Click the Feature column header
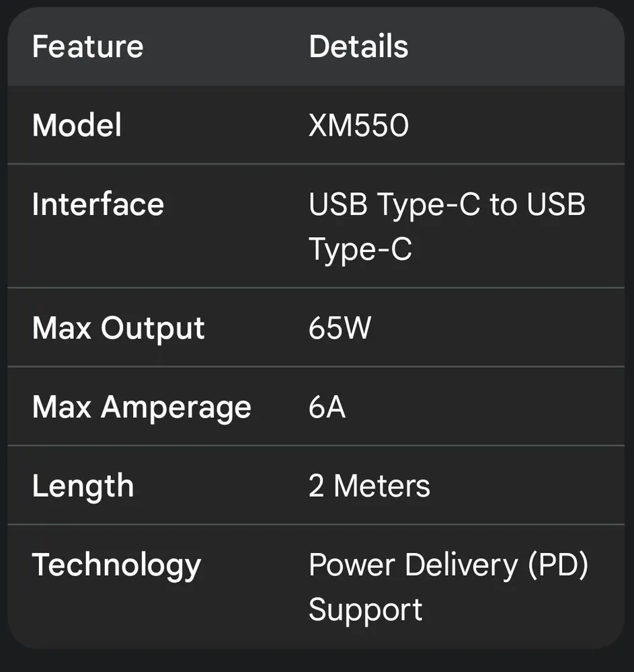Image resolution: width=634 pixels, height=672 pixels. 87,47
